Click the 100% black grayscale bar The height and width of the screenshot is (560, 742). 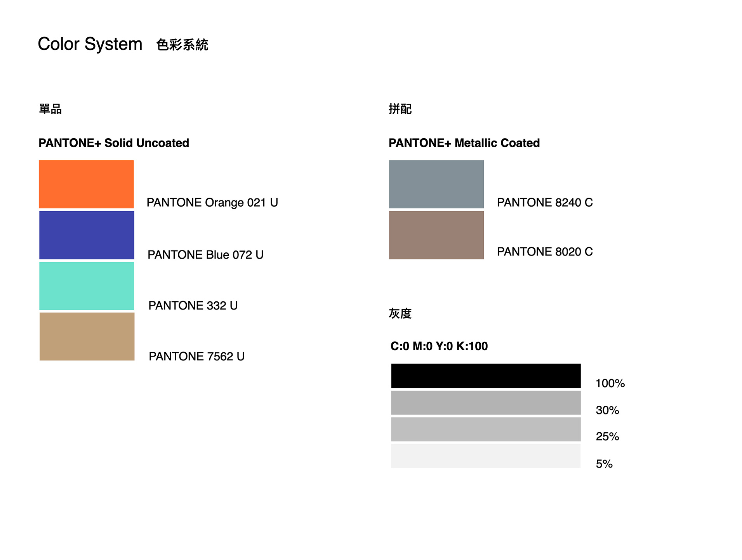pyautogui.click(x=486, y=376)
